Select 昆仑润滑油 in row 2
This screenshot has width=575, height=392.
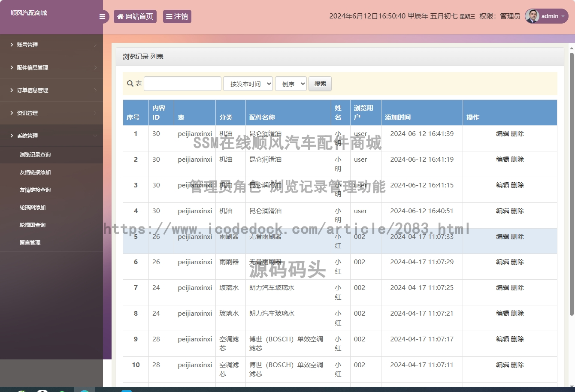(265, 160)
